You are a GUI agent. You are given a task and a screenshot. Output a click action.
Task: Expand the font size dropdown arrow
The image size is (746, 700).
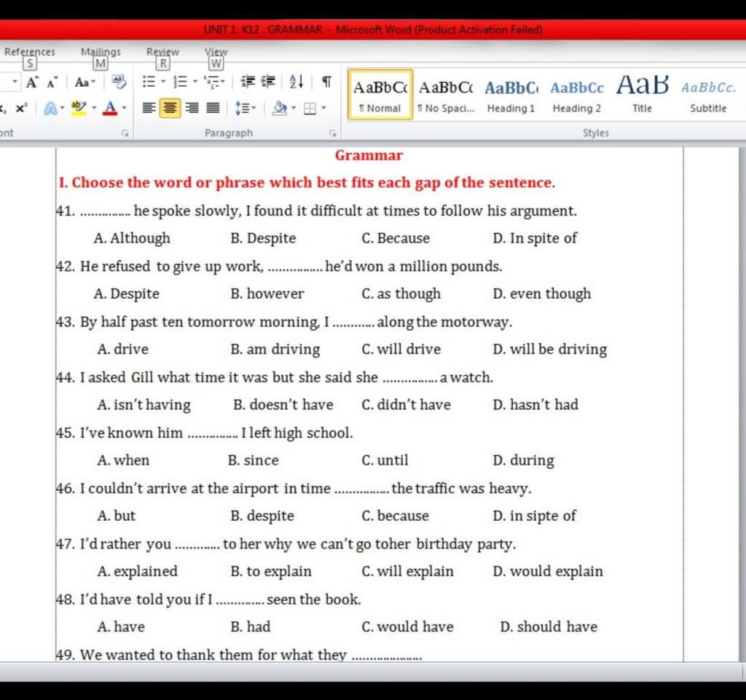tap(15, 82)
